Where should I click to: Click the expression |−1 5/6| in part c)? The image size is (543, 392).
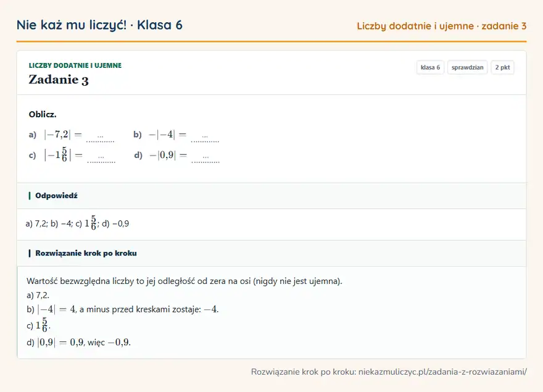pyautogui.click(x=57, y=154)
